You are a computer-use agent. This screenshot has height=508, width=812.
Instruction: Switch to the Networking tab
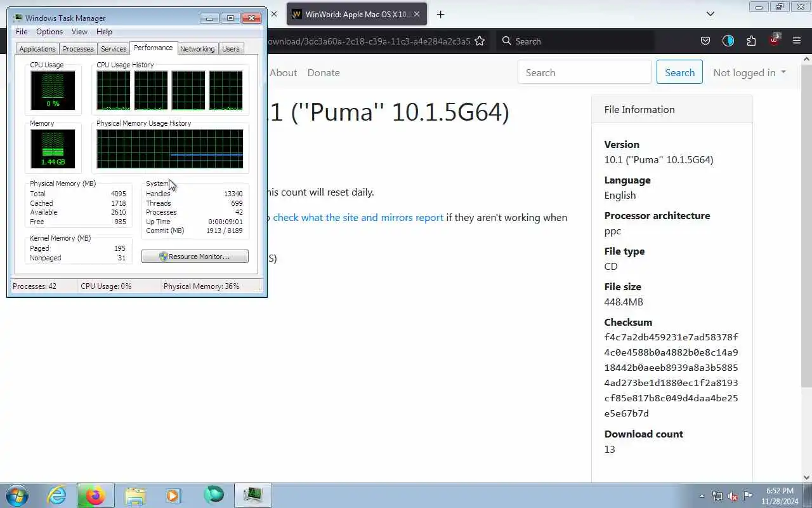tap(197, 49)
